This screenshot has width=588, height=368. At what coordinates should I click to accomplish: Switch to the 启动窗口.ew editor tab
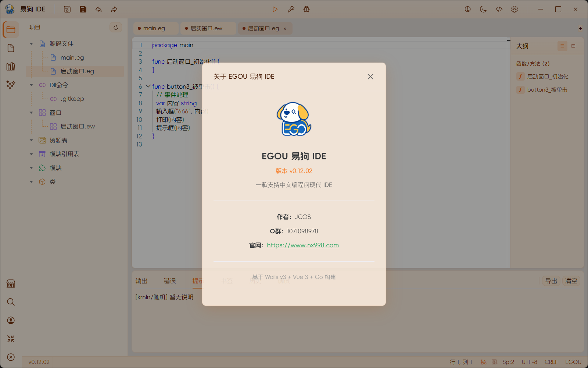click(x=208, y=28)
